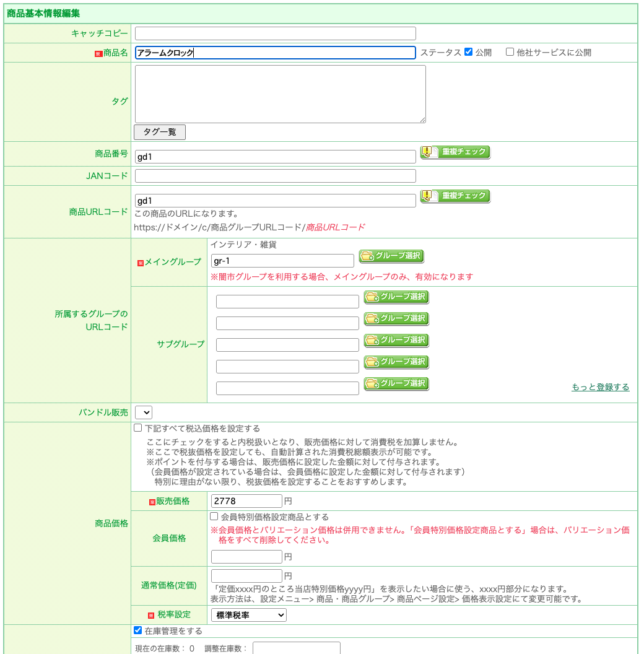
Task: Run 重複チェック for the 商品番号 field
Action: pos(455,152)
